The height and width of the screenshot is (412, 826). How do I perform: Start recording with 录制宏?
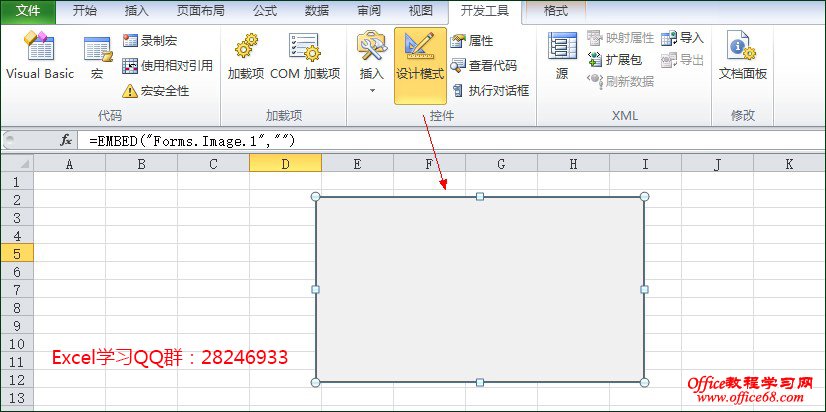[x=150, y=41]
